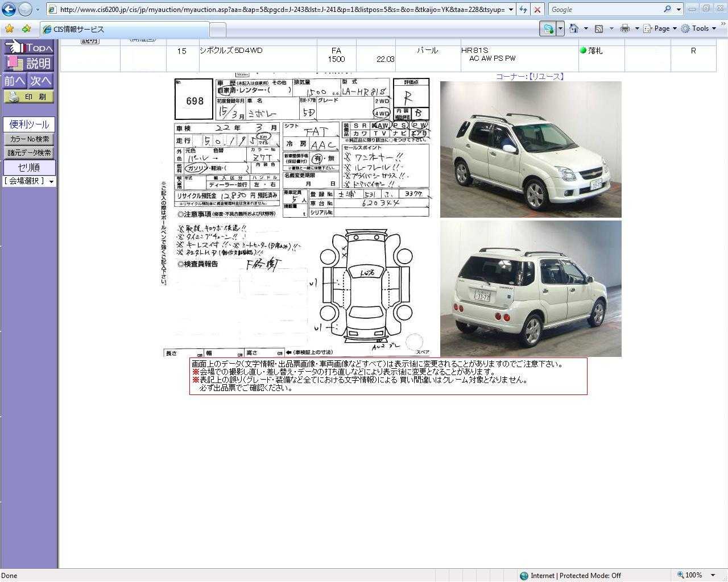
Task: Expand the 100% zoom level dropdown
Action: coord(713,575)
